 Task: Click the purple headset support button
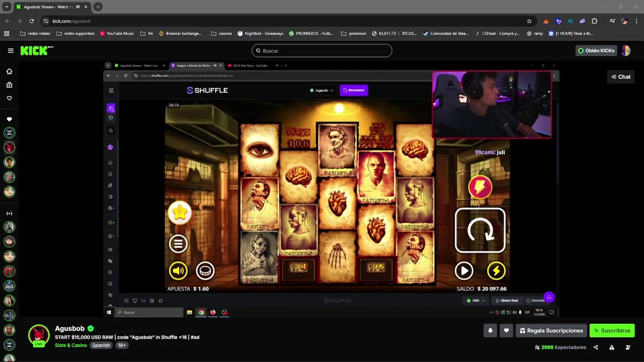tap(549, 298)
